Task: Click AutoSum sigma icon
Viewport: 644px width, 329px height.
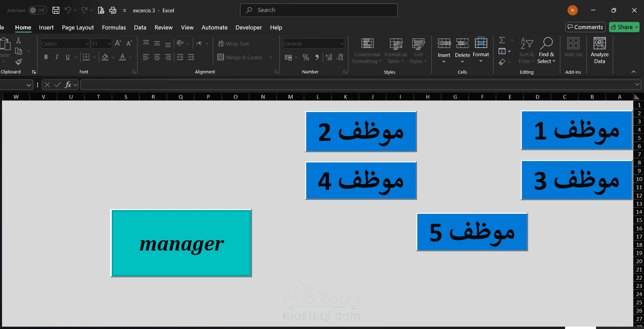Action: click(502, 40)
